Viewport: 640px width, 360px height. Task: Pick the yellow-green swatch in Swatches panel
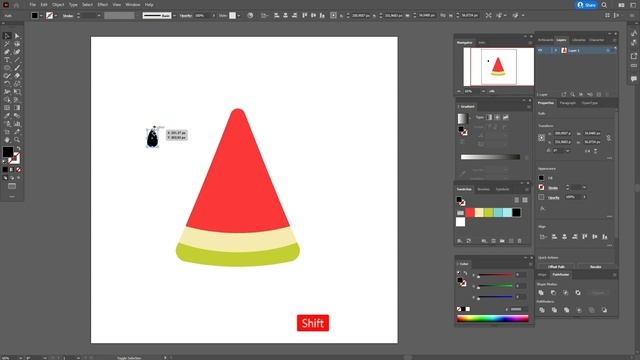coord(489,212)
